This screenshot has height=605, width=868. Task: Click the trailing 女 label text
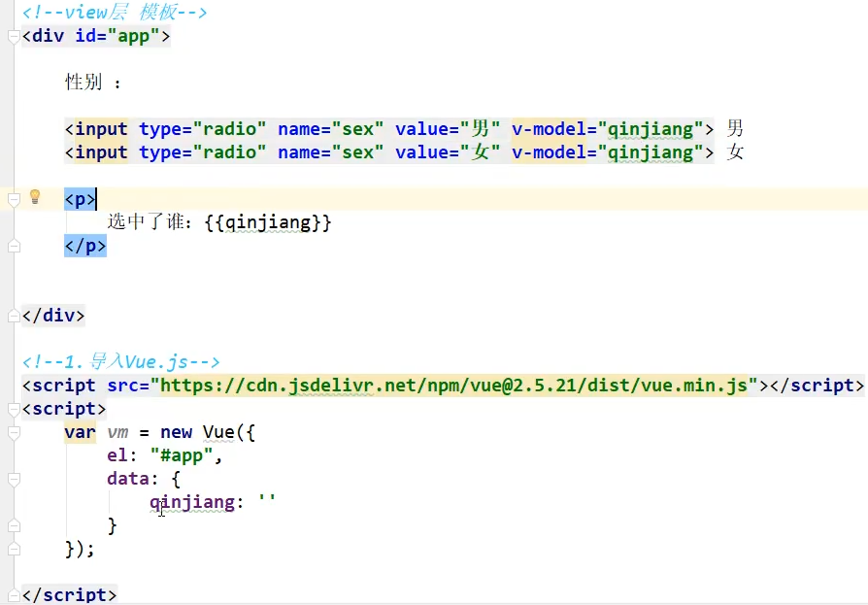pyautogui.click(x=735, y=151)
